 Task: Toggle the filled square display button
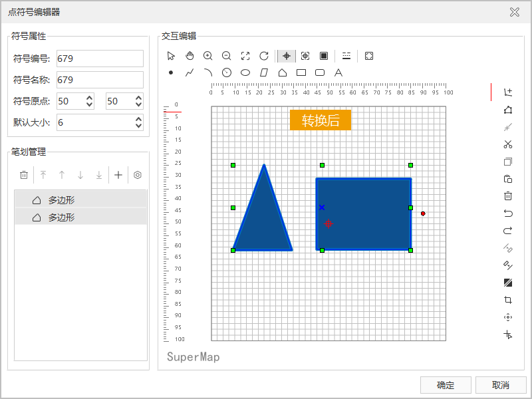point(324,56)
